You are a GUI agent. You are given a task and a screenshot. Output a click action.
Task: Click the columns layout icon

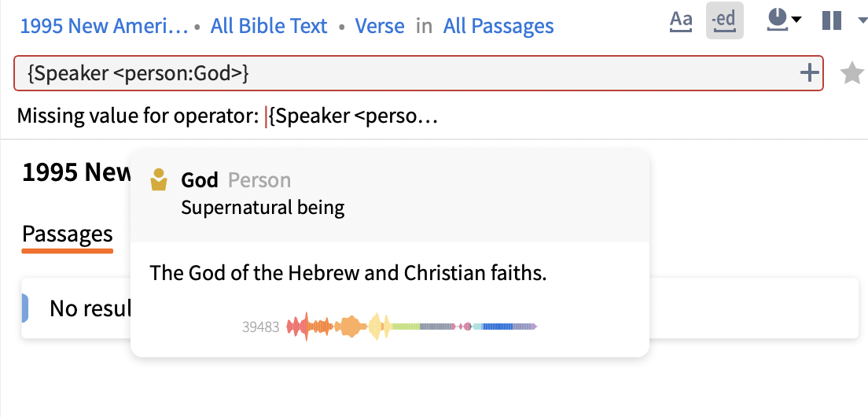[832, 21]
